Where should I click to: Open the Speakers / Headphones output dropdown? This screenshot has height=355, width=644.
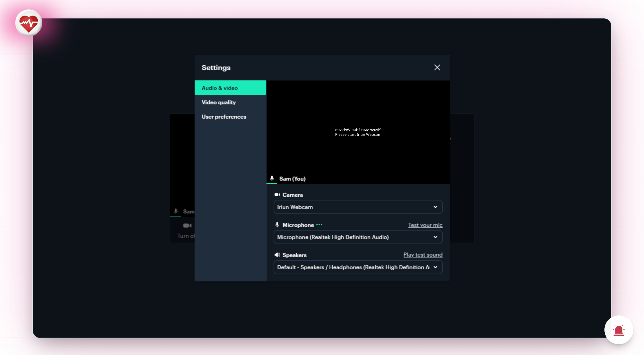(x=358, y=267)
